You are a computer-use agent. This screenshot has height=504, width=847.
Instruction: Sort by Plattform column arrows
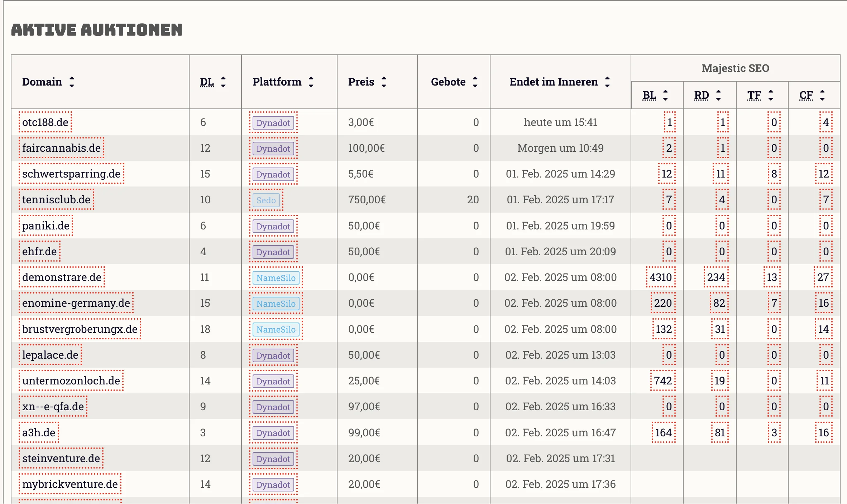(x=311, y=82)
